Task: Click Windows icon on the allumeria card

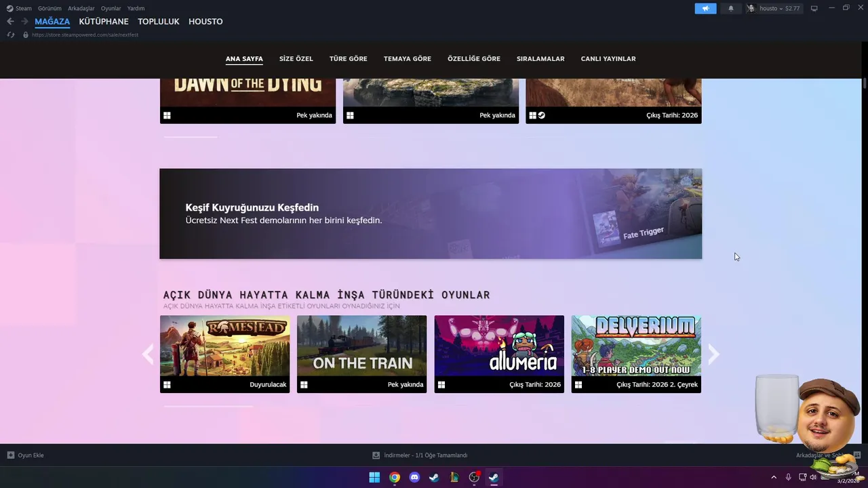Action: (441, 384)
